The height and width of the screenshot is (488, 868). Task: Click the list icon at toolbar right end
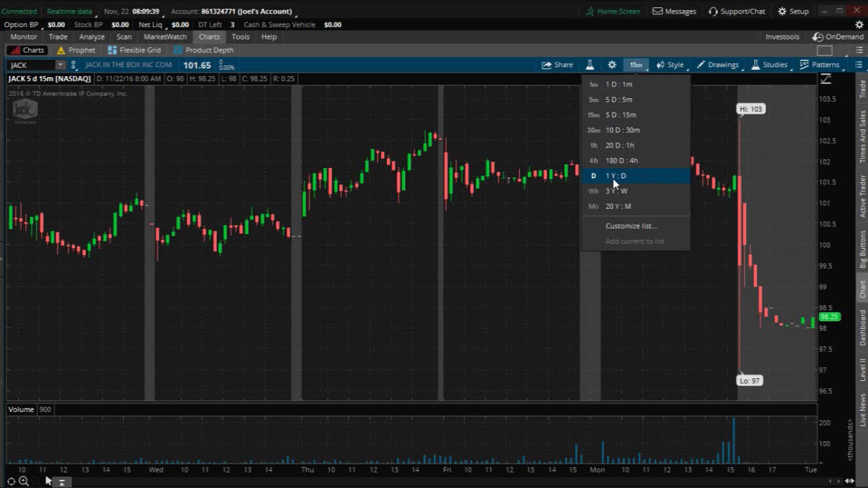point(859,65)
